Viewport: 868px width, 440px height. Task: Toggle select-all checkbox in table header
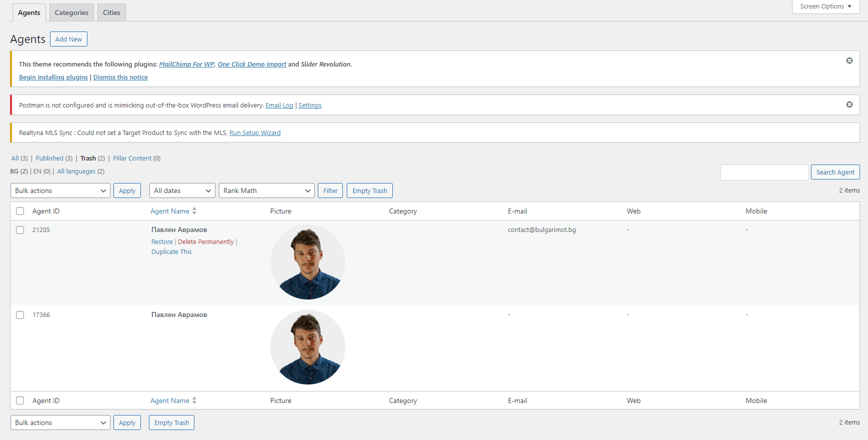click(20, 211)
